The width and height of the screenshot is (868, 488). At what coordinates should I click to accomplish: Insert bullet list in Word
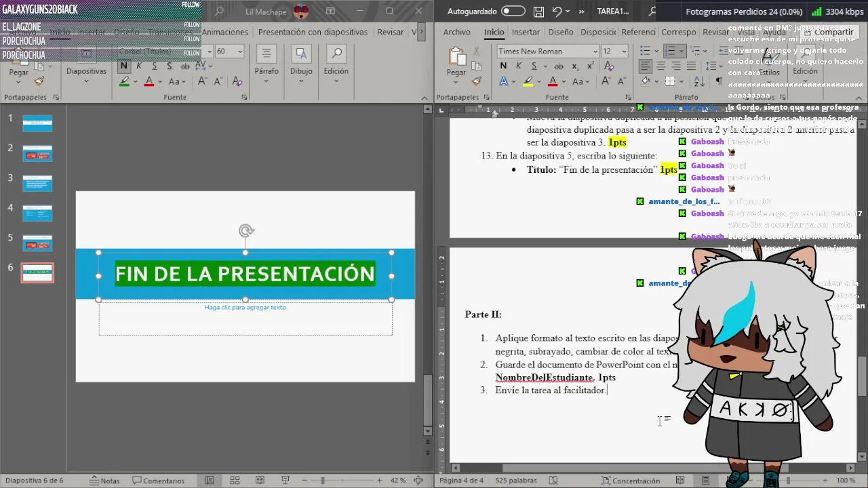point(645,52)
